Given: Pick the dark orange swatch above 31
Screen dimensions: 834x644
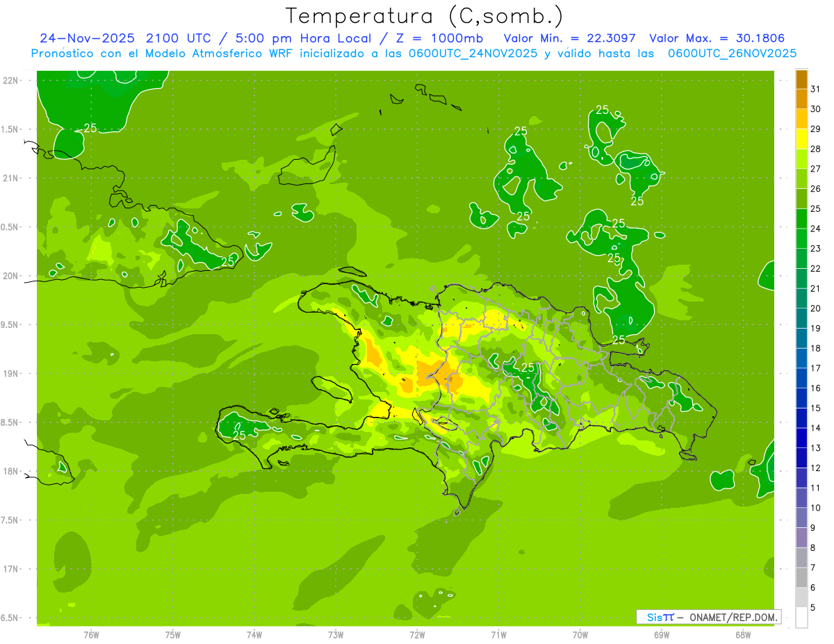Looking at the screenshot, I should (801, 79).
